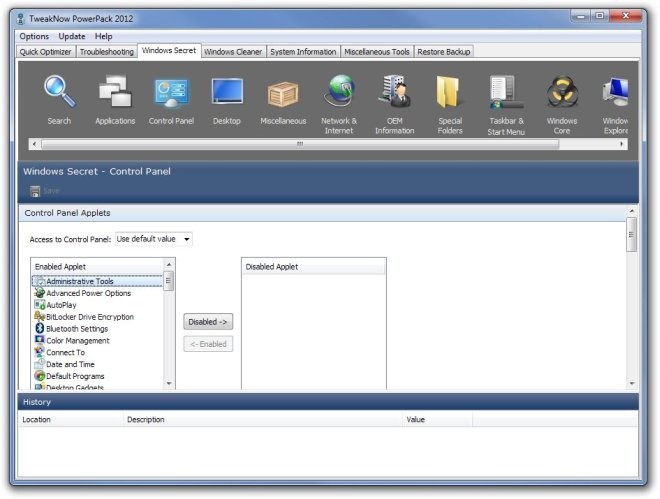Select the Applications category icon

[115, 91]
